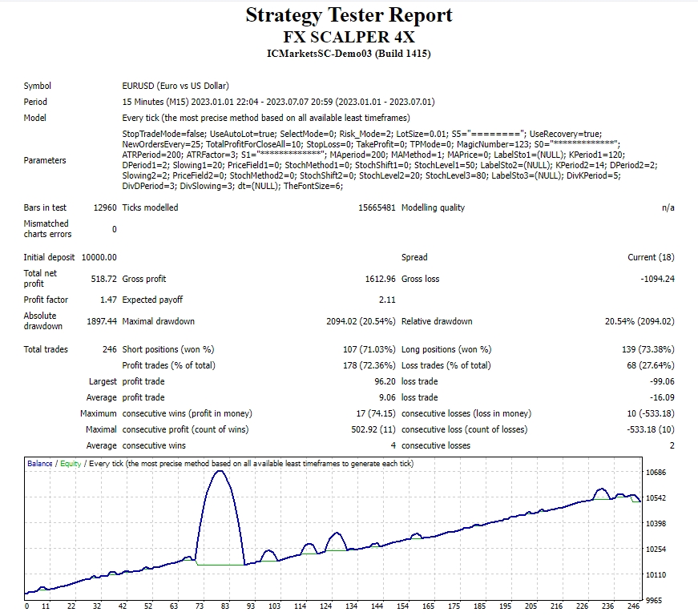Select the modelling quality value 'n/a'
The height and width of the screenshot is (616, 698).
click(668, 207)
